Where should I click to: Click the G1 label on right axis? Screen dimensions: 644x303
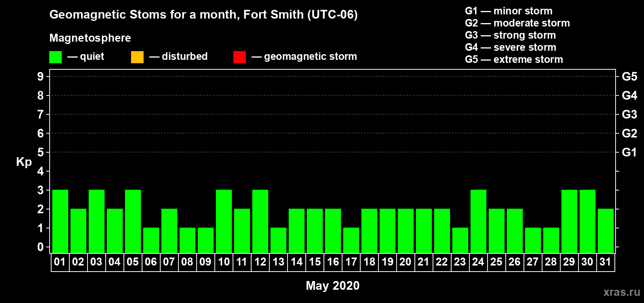(x=630, y=152)
